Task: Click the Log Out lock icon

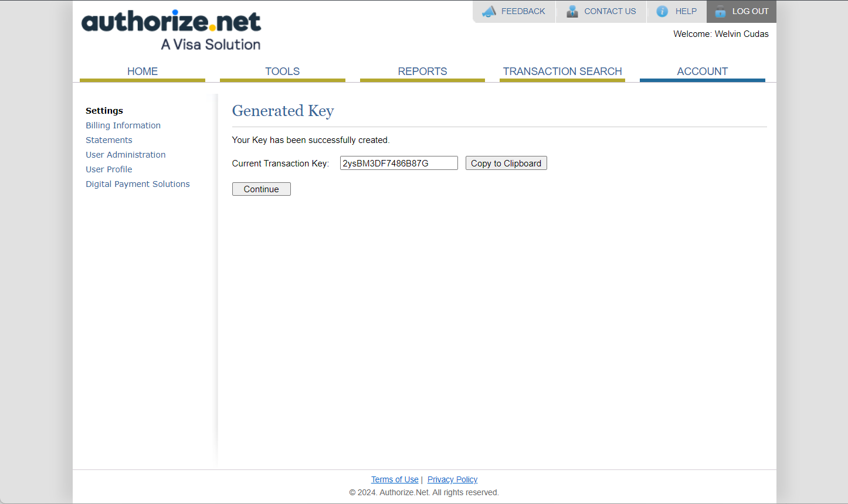Action: coord(720,11)
